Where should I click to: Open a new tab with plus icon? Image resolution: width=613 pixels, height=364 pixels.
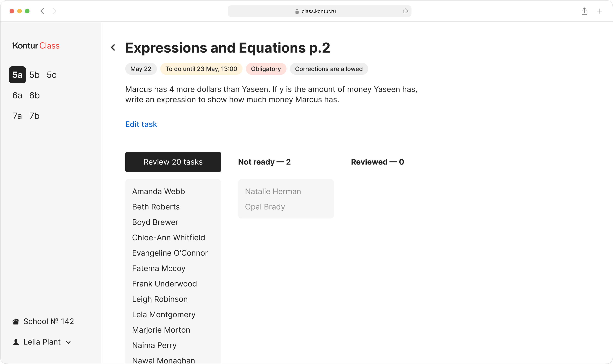click(x=599, y=11)
